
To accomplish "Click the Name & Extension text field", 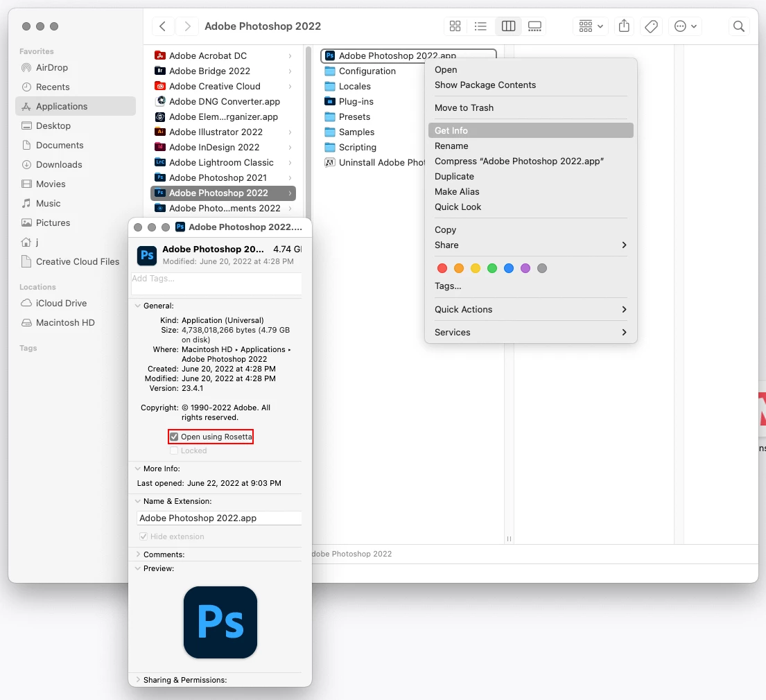I will click(x=219, y=518).
